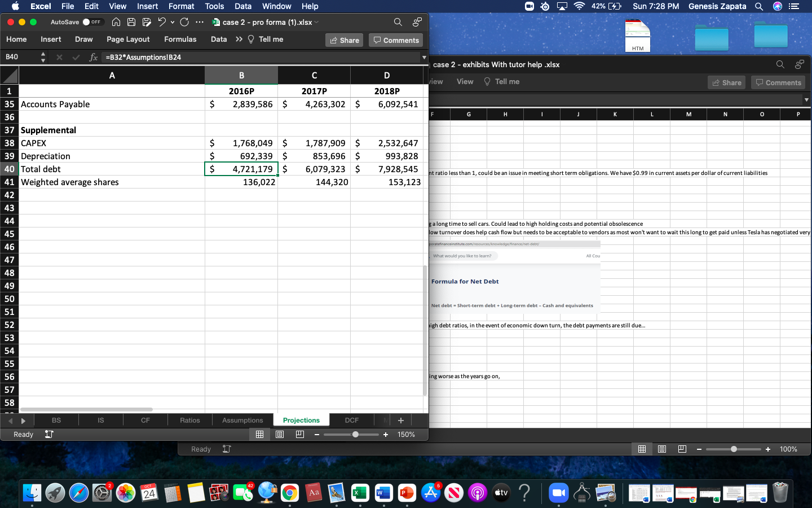
Task: Click the Home icon in pro forma toolbar
Action: pos(116,22)
